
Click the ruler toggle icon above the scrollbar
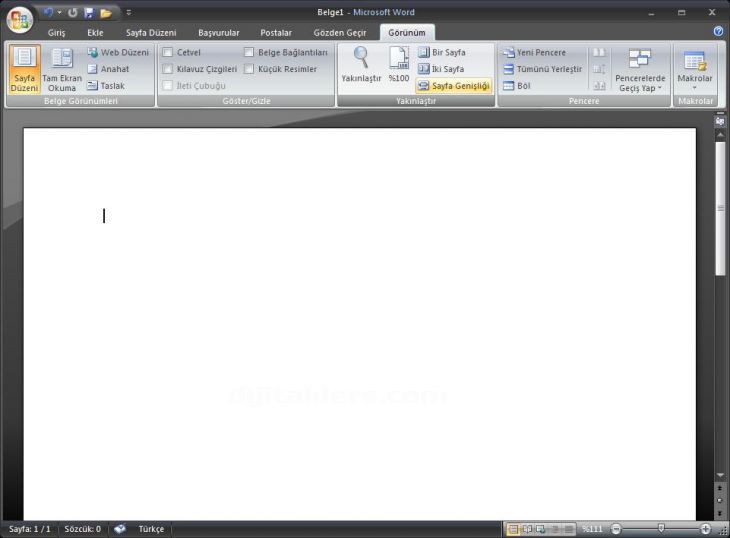coord(721,121)
